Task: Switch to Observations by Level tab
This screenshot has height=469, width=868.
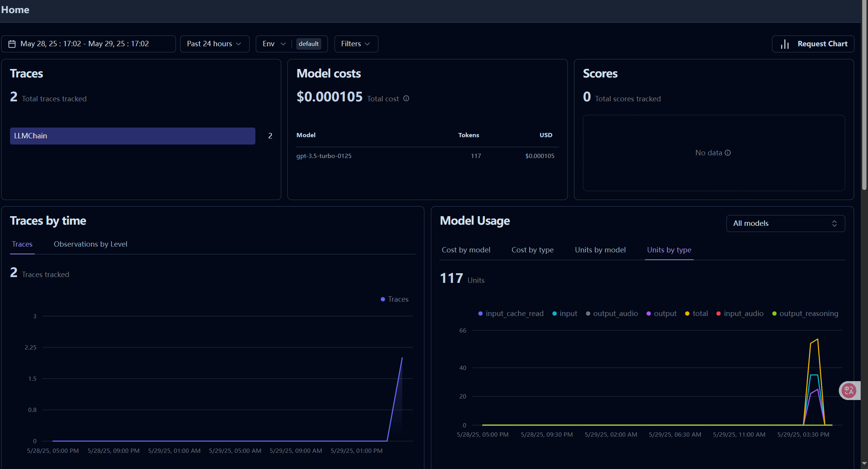Action: pyautogui.click(x=90, y=244)
